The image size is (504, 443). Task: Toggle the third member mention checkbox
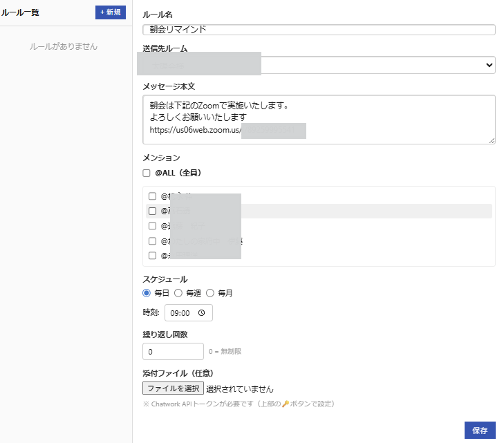[152, 226]
